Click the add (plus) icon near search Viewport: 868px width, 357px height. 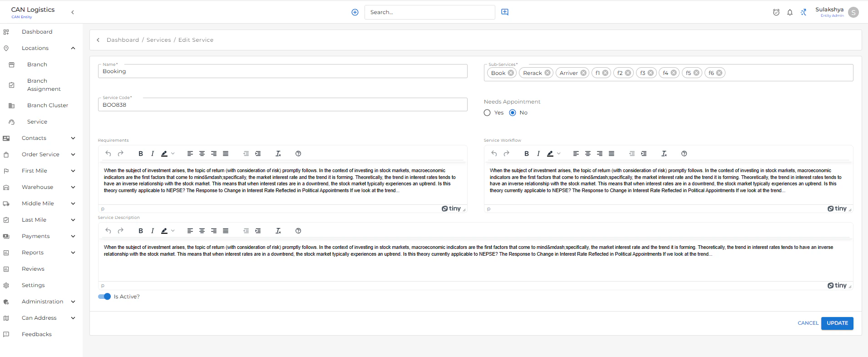(355, 12)
